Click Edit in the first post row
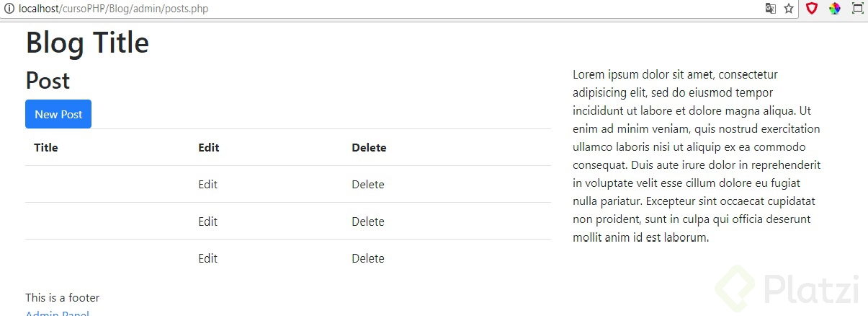868x316 pixels. click(x=207, y=185)
